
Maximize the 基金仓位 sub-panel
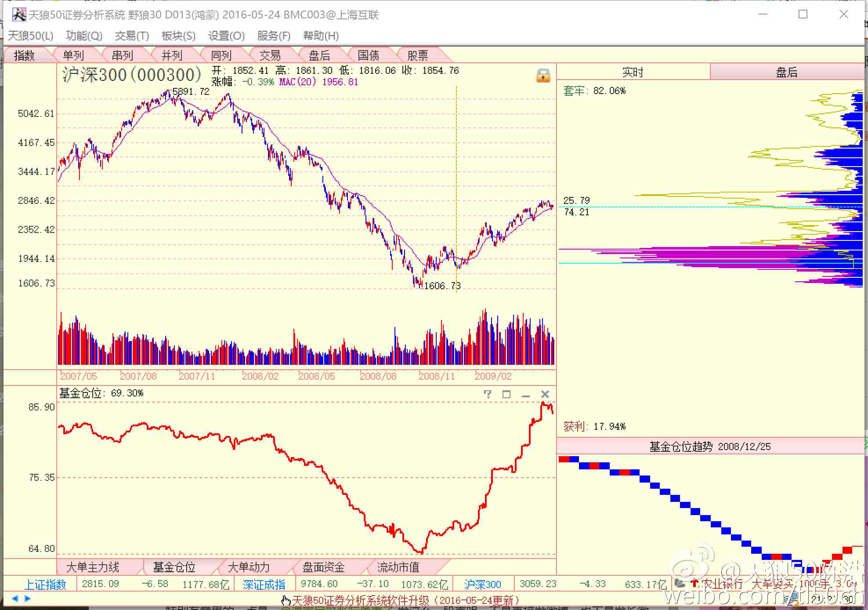[x=506, y=394]
